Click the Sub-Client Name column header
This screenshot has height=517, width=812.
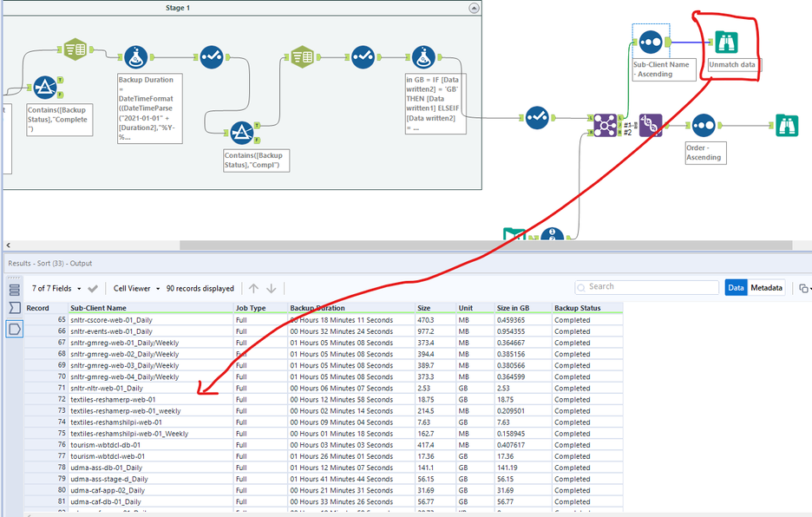click(151, 308)
